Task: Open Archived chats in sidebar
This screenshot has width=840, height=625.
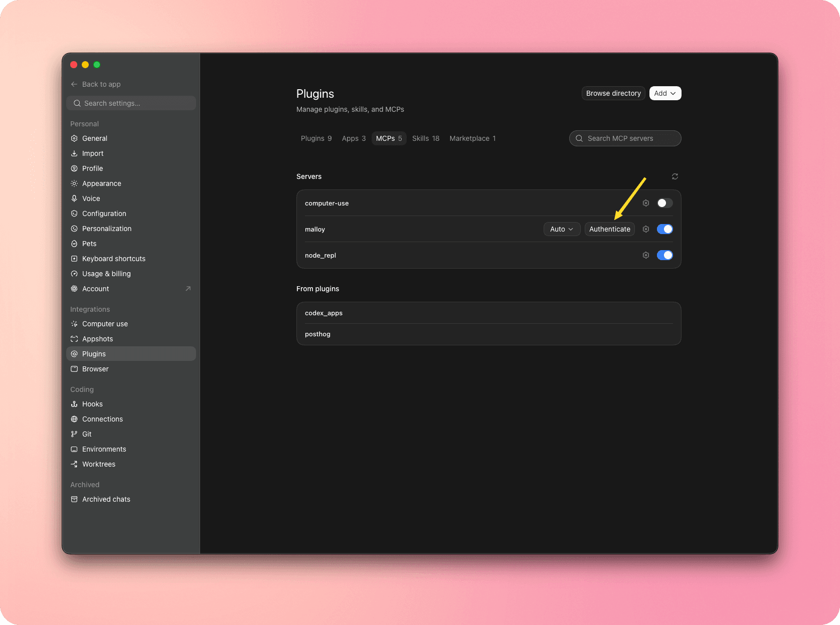Action: point(131,499)
